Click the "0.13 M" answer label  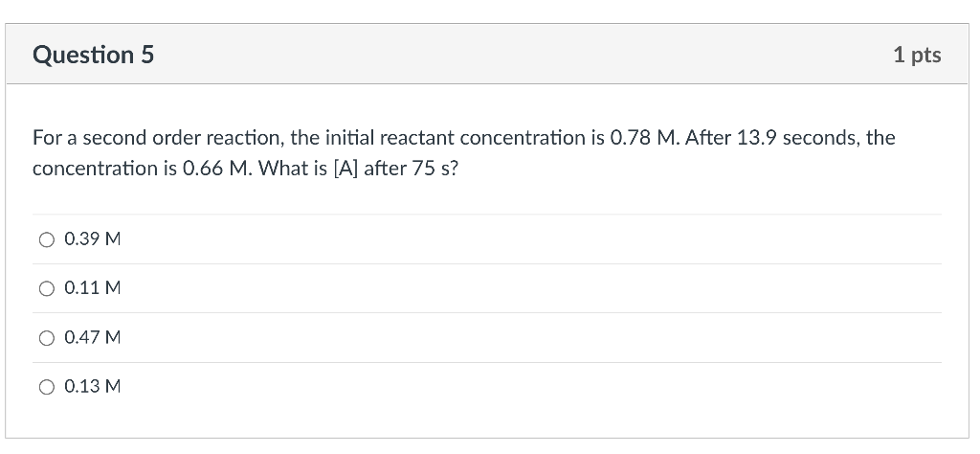(x=92, y=387)
